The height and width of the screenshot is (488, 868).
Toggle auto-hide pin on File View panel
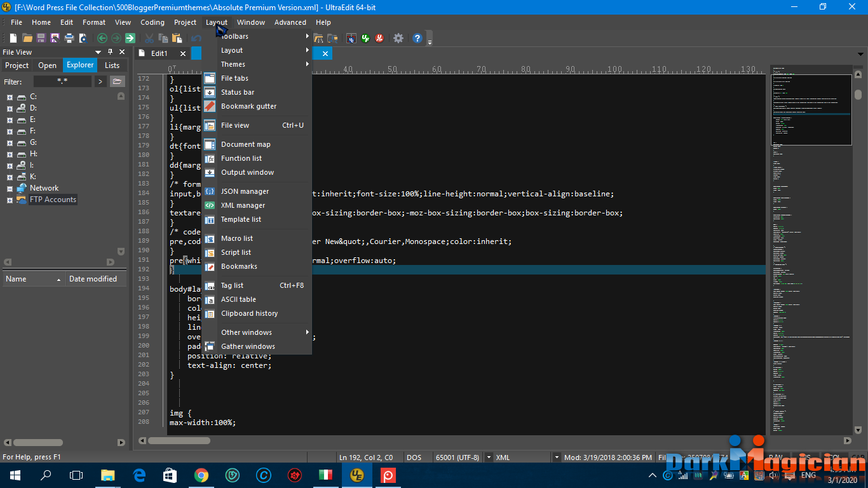tap(110, 52)
